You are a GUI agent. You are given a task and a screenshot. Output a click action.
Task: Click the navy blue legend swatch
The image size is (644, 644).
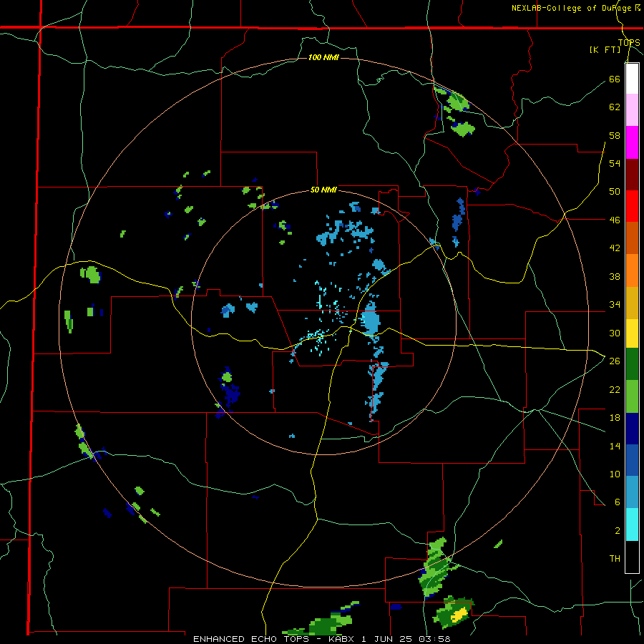[632, 429]
